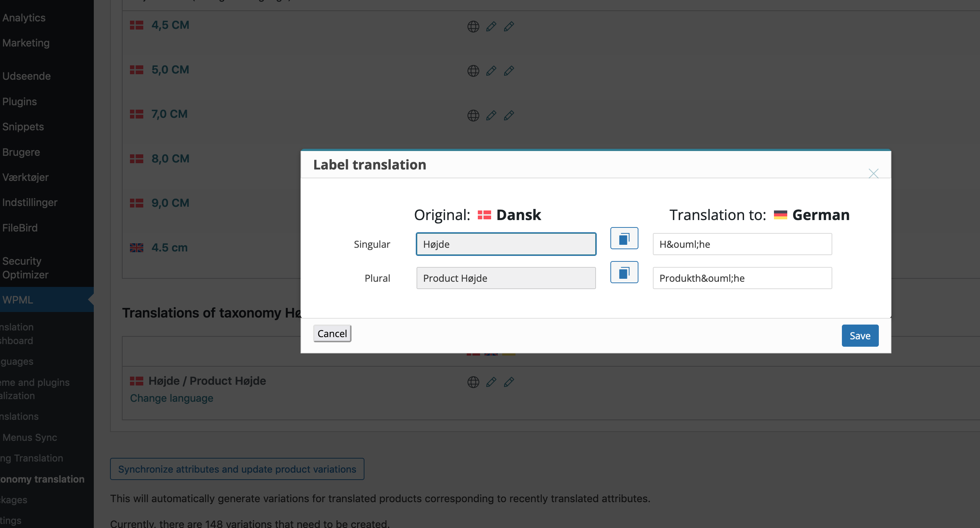Screen dimensions: 980x528
Task: Open the WPML sidebar menu
Action: pyautogui.click(x=17, y=300)
